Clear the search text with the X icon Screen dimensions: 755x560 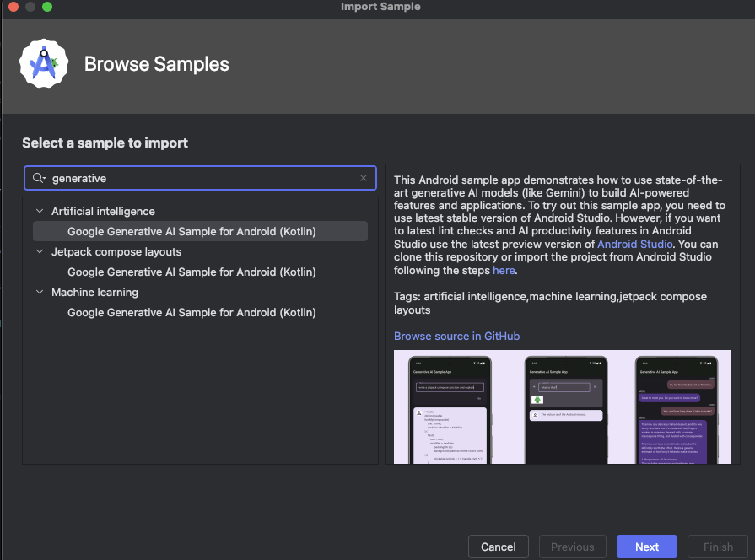pos(364,178)
